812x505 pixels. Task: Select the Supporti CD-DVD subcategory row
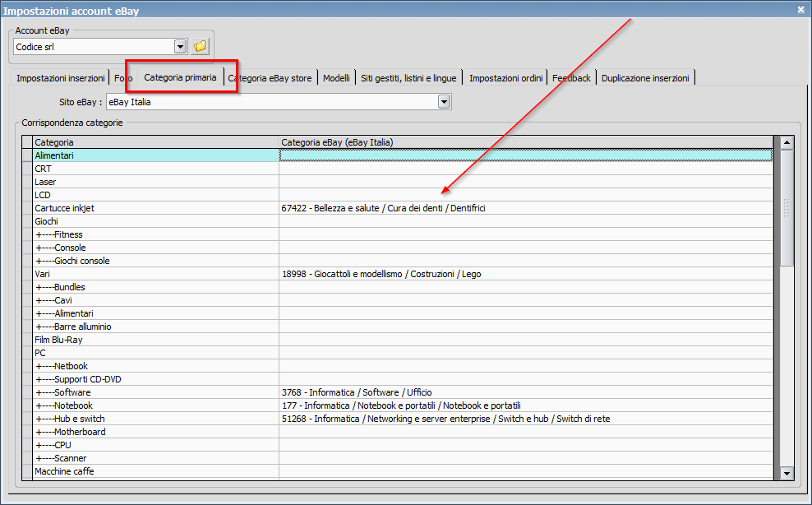(x=156, y=379)
